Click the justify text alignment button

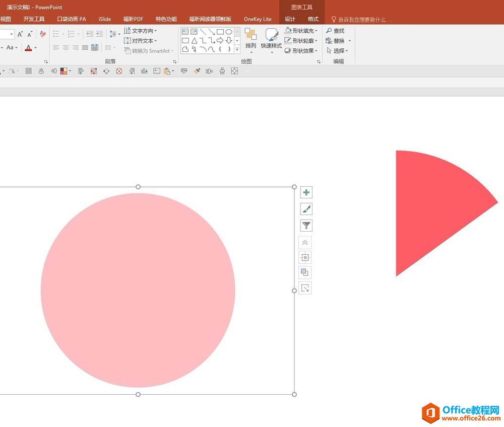(85, 48)
